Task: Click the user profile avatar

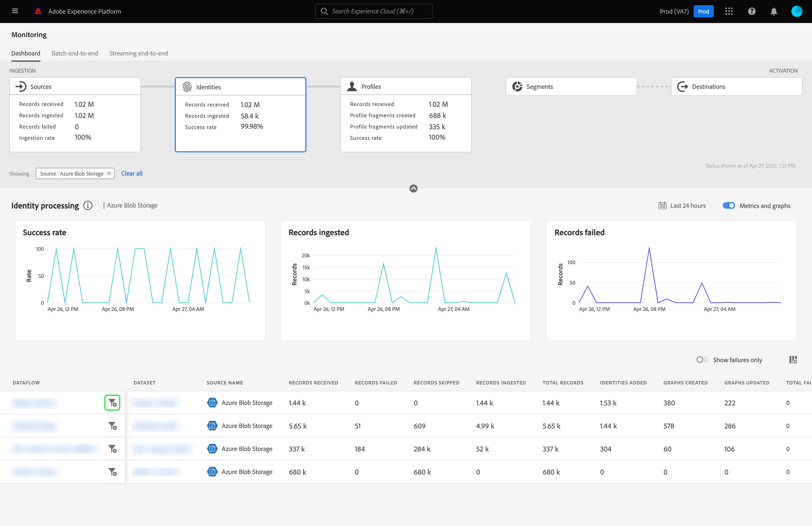Action: 797,11
